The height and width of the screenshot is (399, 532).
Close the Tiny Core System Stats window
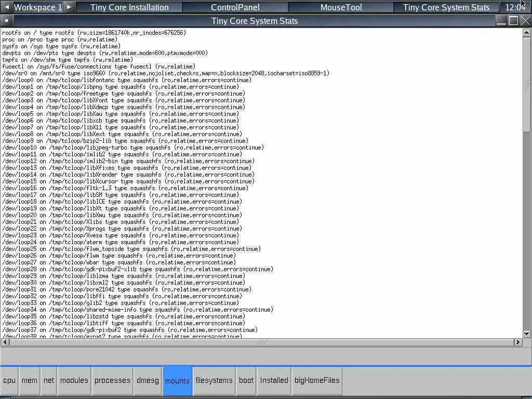(525, 21)
